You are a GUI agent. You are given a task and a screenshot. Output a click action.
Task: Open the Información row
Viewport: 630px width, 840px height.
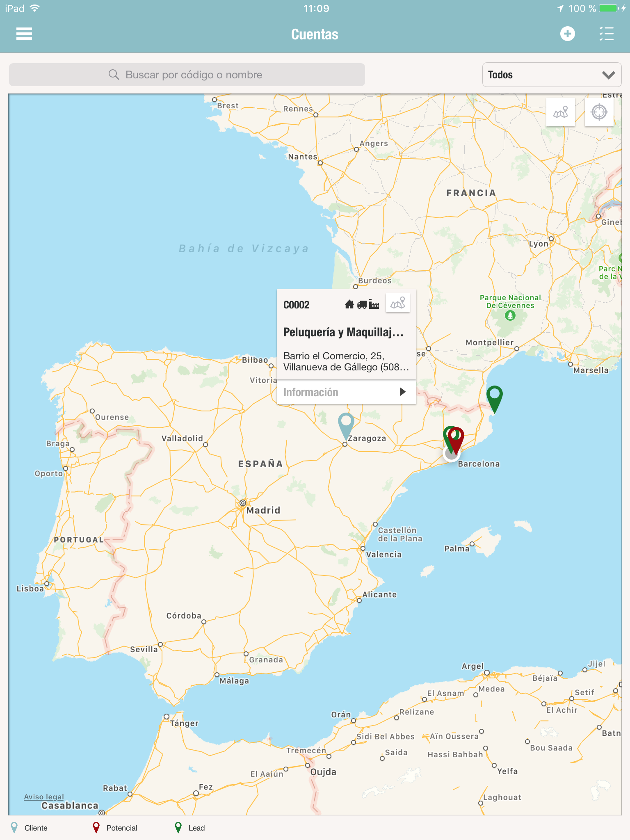(347, 392)
